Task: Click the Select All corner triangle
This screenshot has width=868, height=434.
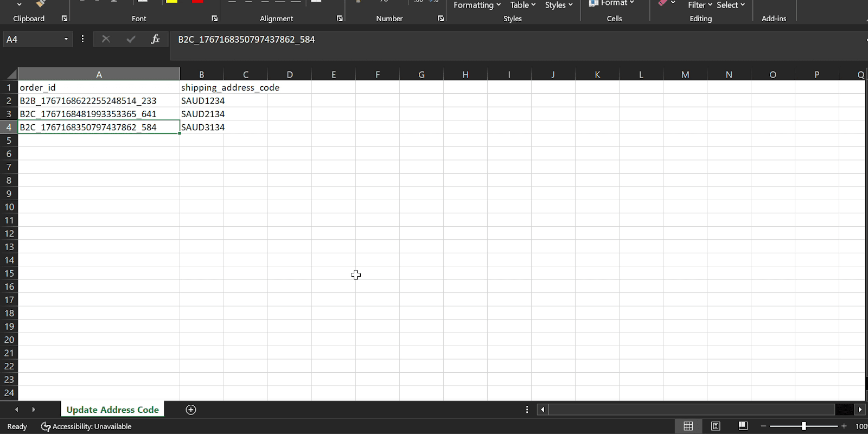Action: pos(11,74)
